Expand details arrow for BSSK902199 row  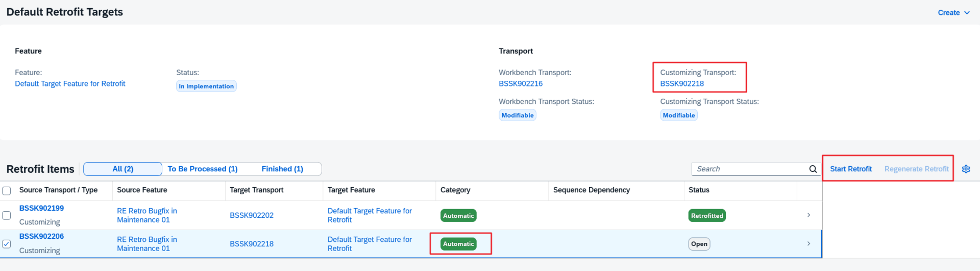coord(808,215)
